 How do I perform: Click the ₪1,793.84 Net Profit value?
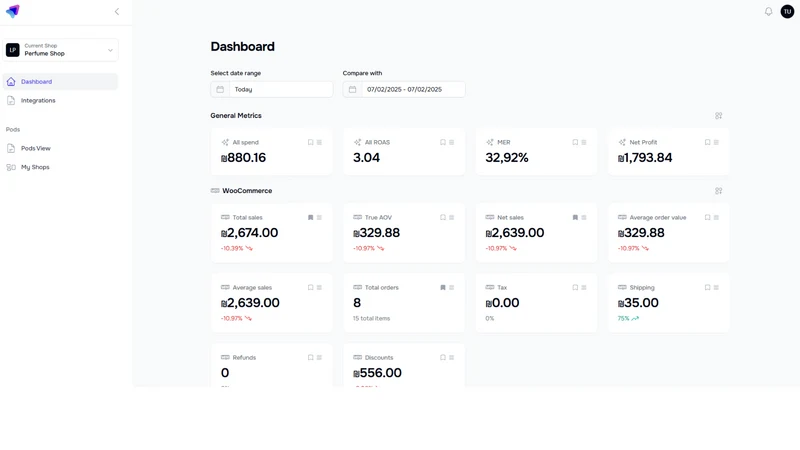(x=645, y=158)
